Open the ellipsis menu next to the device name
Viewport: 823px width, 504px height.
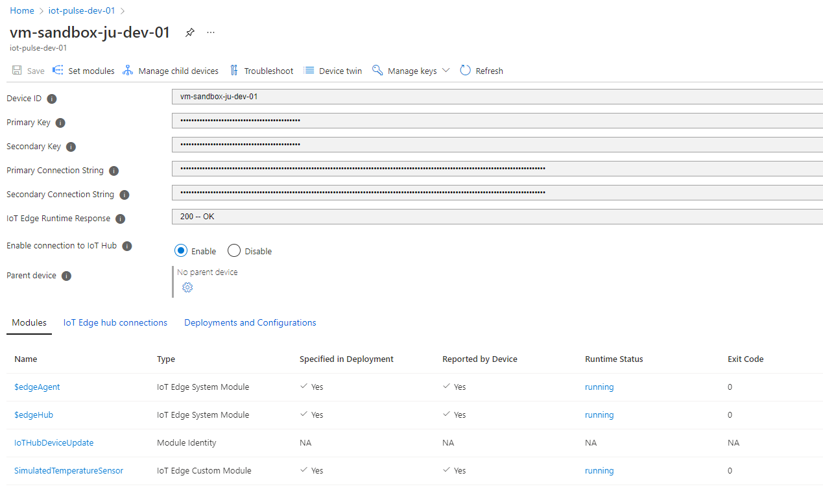(210, 32)
